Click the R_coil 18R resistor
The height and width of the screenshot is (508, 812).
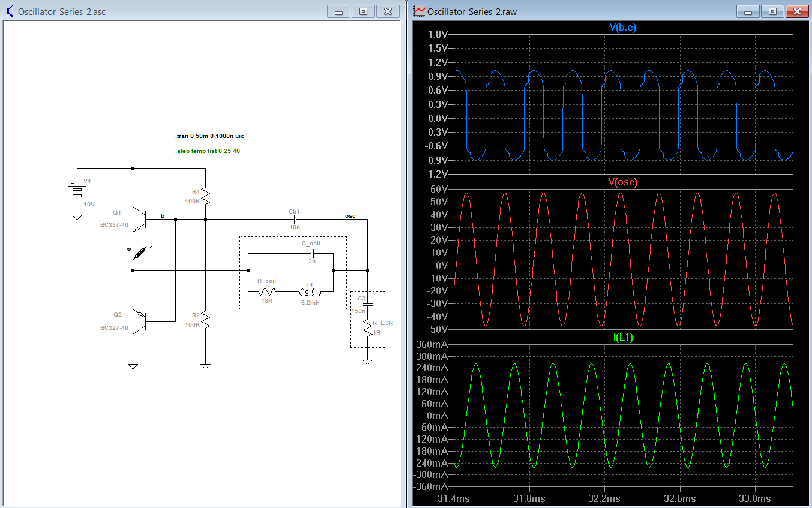click(267, 292)
